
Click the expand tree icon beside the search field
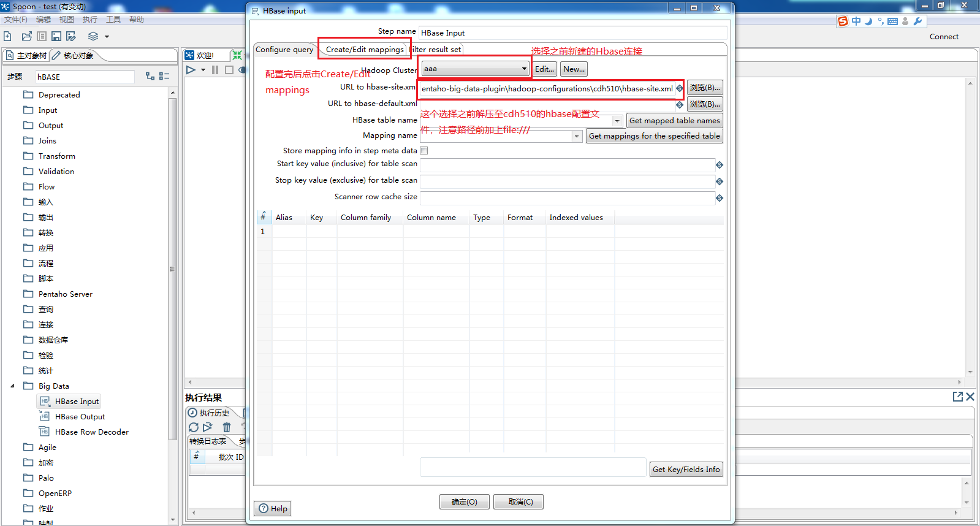point(150,76)
